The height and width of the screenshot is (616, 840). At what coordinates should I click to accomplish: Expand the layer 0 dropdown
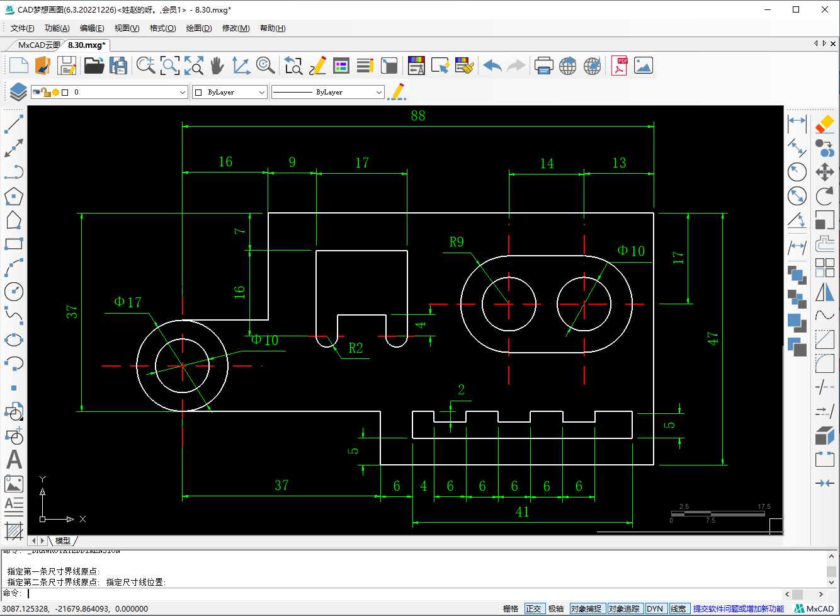(110, 92)
